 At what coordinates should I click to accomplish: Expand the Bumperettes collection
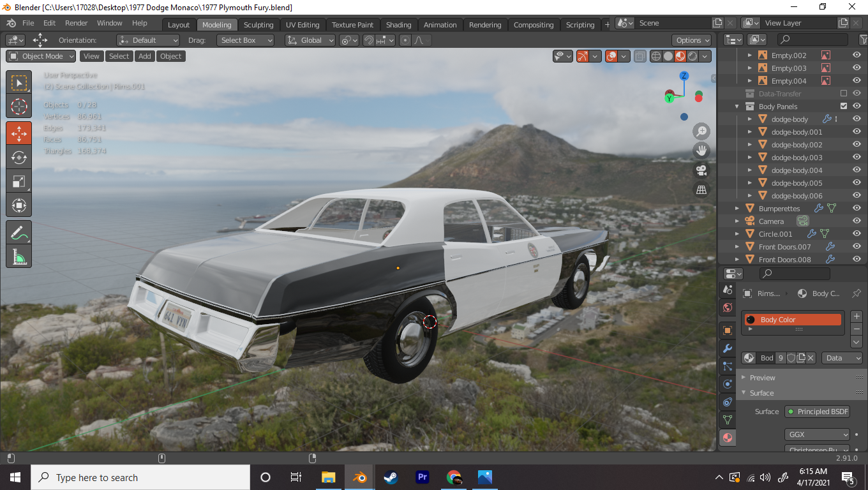[x=737, y=209]
